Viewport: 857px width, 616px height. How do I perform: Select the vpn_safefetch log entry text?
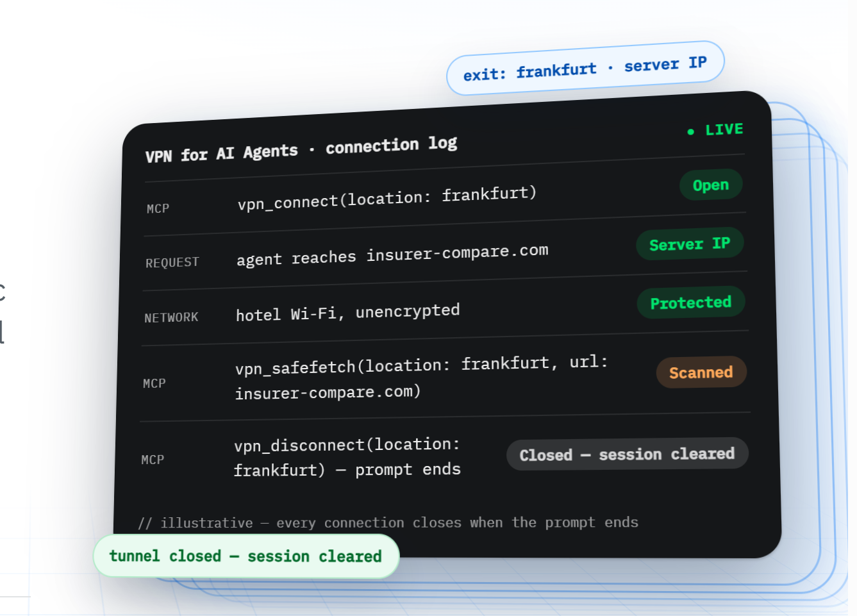point(421,378)
